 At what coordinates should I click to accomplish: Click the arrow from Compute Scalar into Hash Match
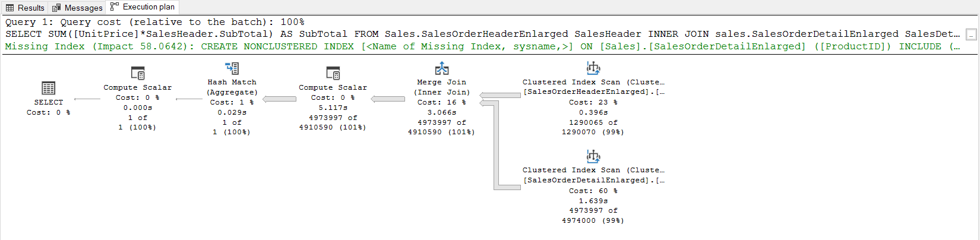pos(280,99)
